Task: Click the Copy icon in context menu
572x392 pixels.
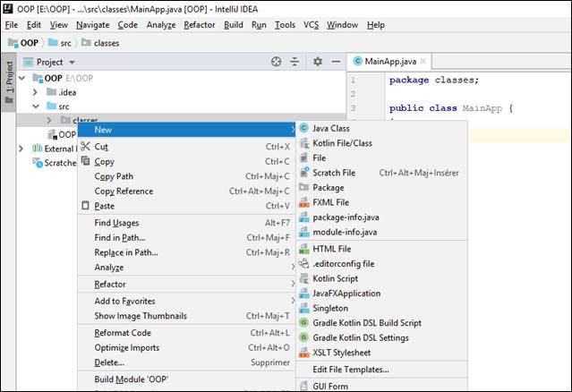Action: (85, 161)
